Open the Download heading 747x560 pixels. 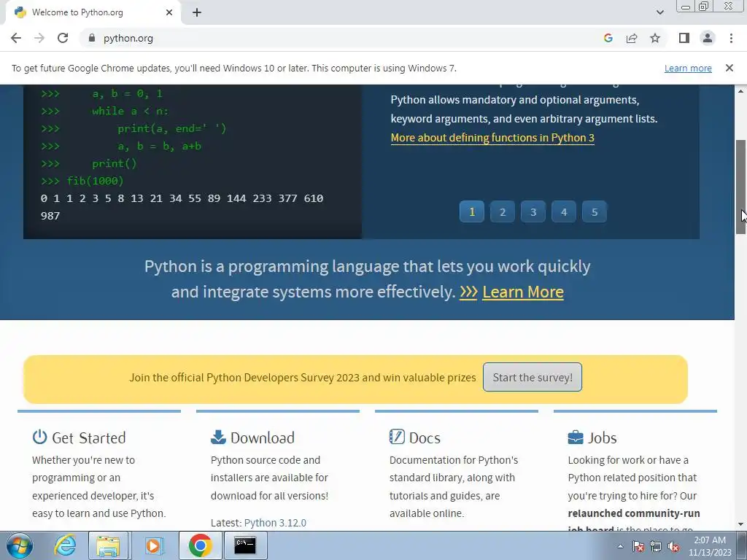point(263,437)
